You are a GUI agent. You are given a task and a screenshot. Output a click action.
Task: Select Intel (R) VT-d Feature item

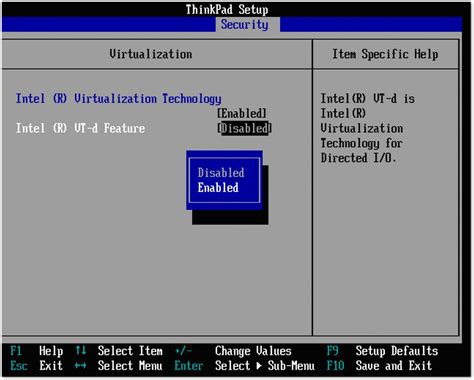click(81, 128)
